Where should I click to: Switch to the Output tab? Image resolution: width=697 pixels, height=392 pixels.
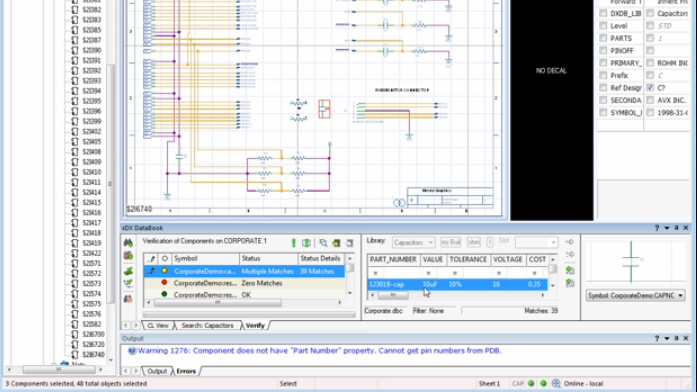click(x=157, y=371)
